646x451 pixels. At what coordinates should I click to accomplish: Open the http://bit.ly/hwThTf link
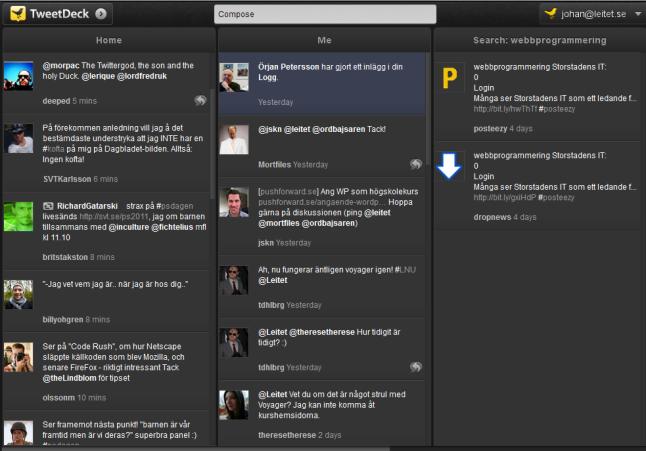505,109
